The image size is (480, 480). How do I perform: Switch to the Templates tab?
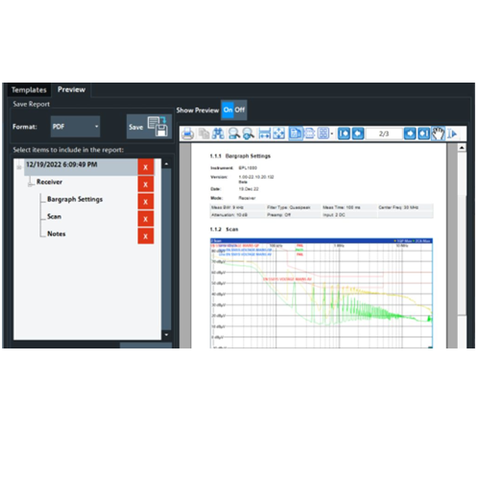[29, 90]
